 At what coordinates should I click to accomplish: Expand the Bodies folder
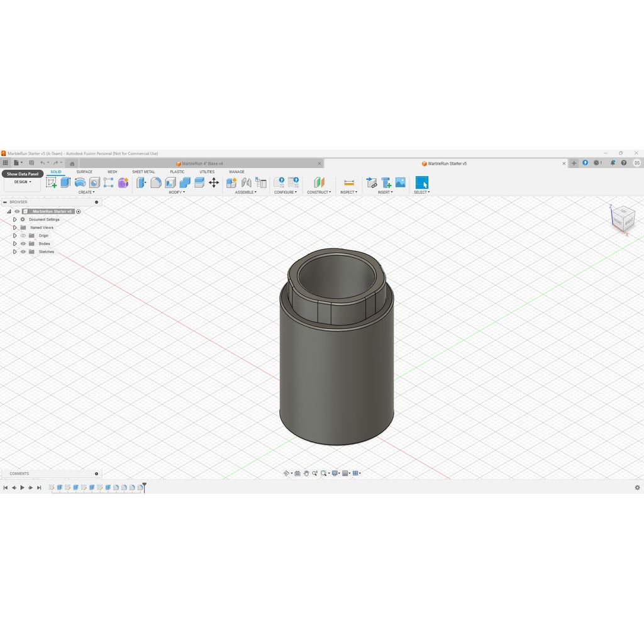(15, 243)
